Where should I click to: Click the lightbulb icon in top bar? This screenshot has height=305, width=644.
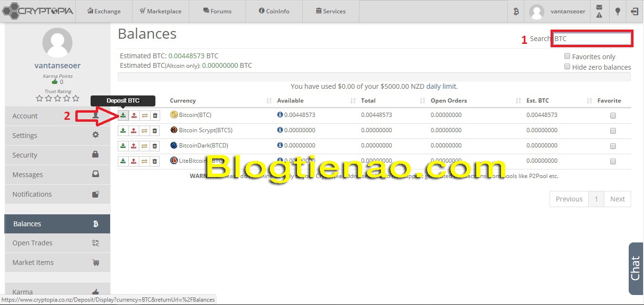point(617,11)
